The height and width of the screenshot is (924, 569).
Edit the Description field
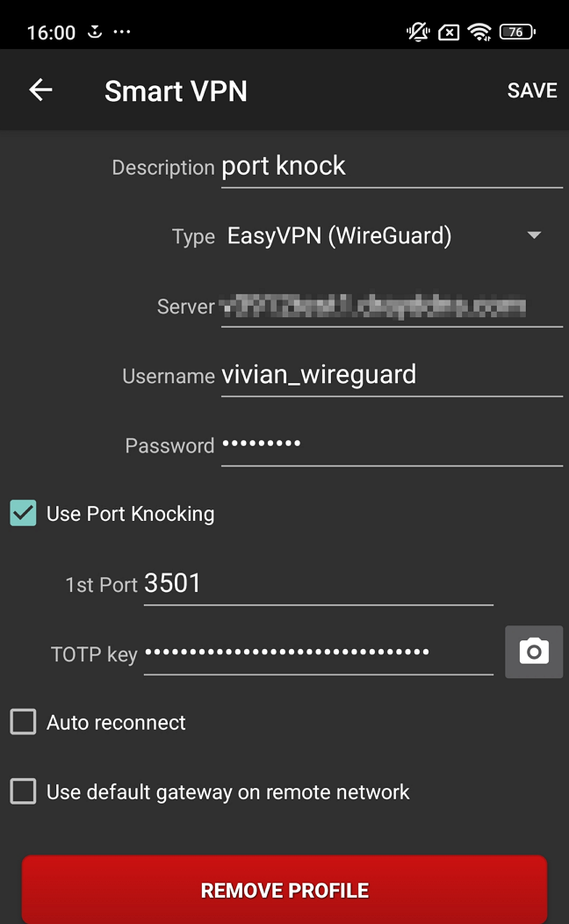391,167
